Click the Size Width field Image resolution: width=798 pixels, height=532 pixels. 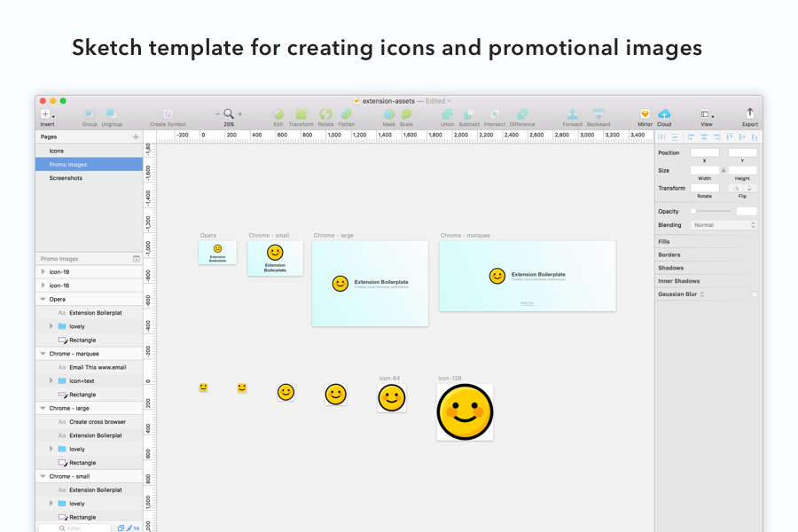tap(705, 170)
